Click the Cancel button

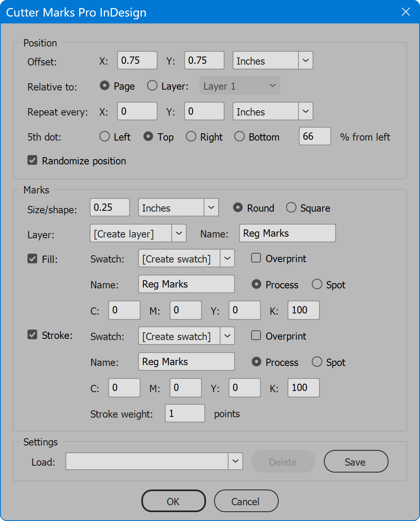click(x=246, y=501)
